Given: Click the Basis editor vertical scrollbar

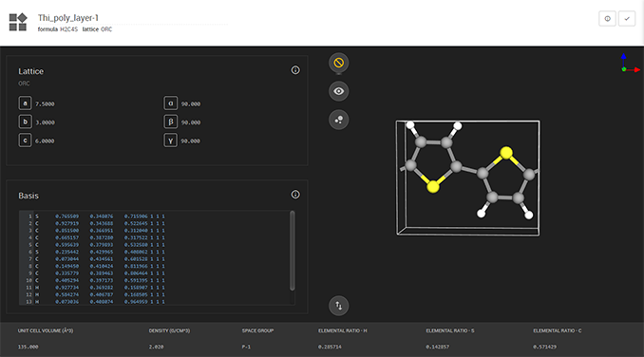Looking at the screenshot, I should (293, 251).
